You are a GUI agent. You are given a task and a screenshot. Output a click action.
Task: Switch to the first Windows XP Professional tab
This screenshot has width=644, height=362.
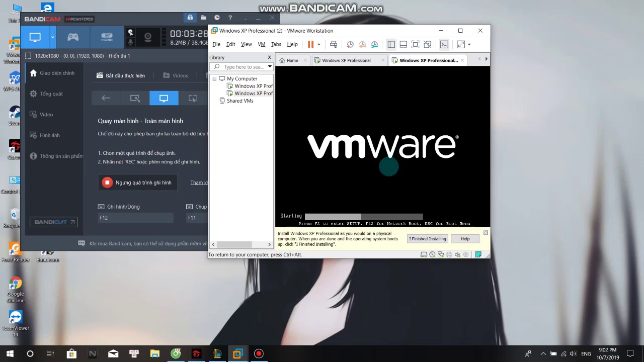(x=346, y=60)
